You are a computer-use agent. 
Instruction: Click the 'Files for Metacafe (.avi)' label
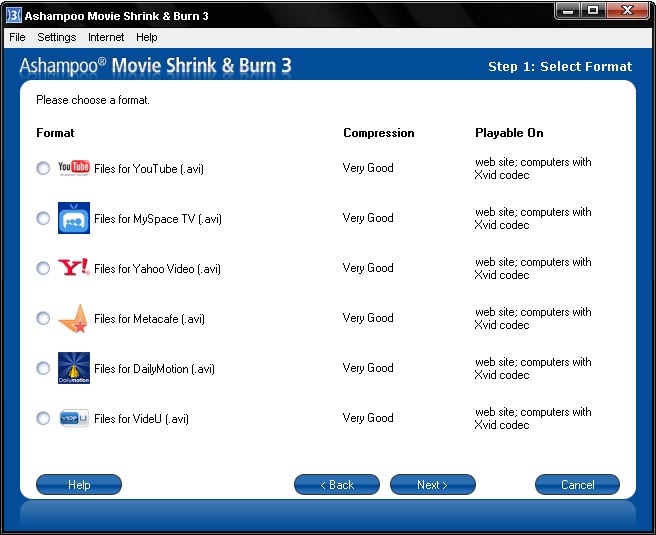(149, 319)
